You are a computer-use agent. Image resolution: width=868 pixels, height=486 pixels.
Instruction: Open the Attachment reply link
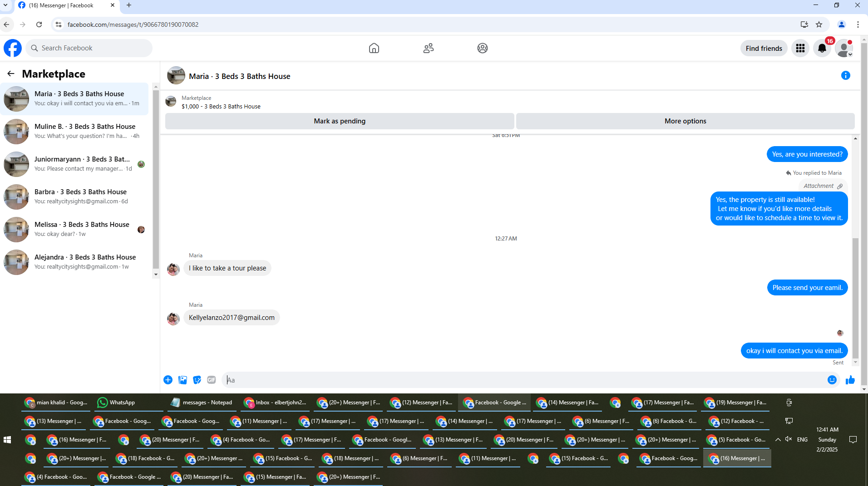point(823,186)
